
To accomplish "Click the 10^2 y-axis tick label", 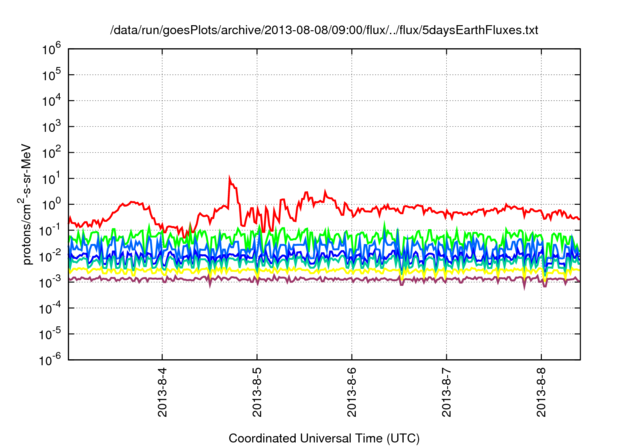I will tap(51, 153).
